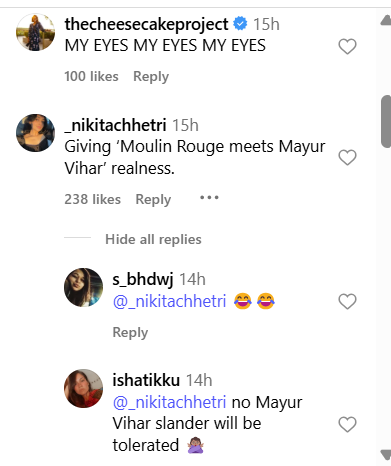Image resolution: width=391 pixels, height=466 pixels.
Task: Reply to thecheesecakeproject's comment
Action: [x=151, y=76]
